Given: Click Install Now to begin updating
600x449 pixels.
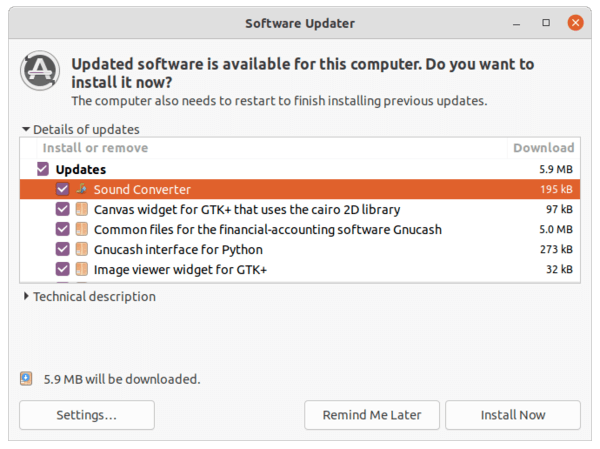Looking at the screenshot, I should coord(513,415).
